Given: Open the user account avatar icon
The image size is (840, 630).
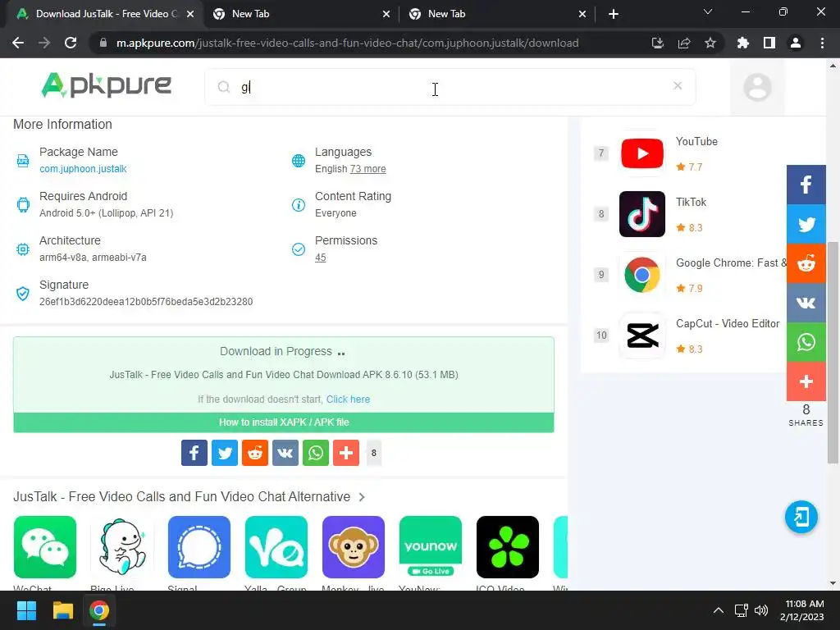Looking at the screenshot, I should [757, 87].
